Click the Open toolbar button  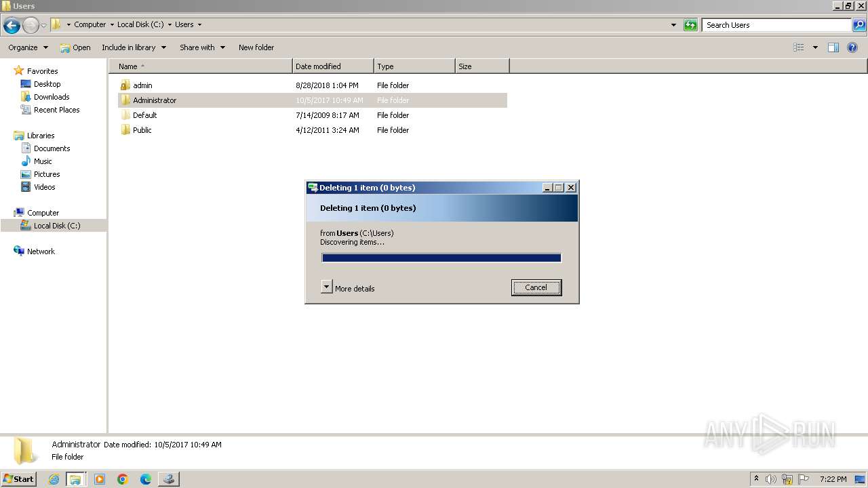[75, 47]
